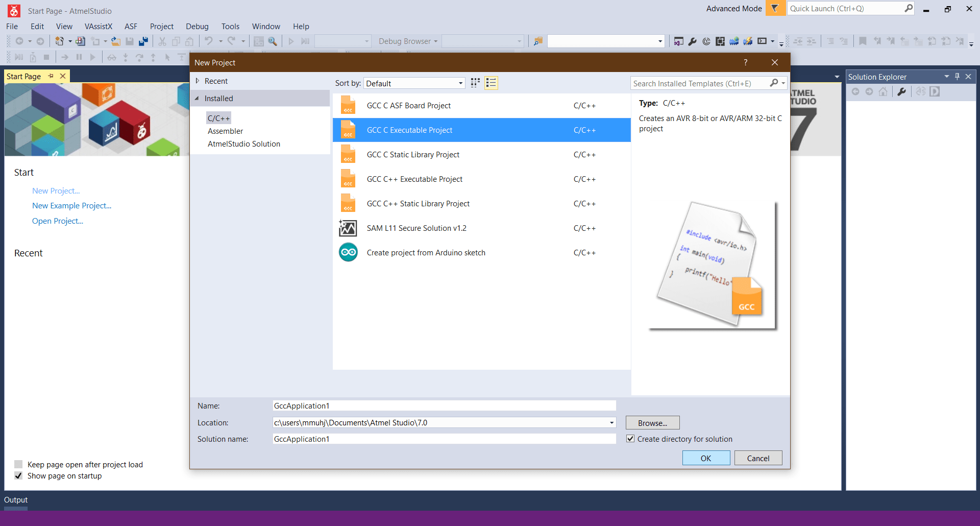Click the help question mark in New Project dialog

point(746,62)
